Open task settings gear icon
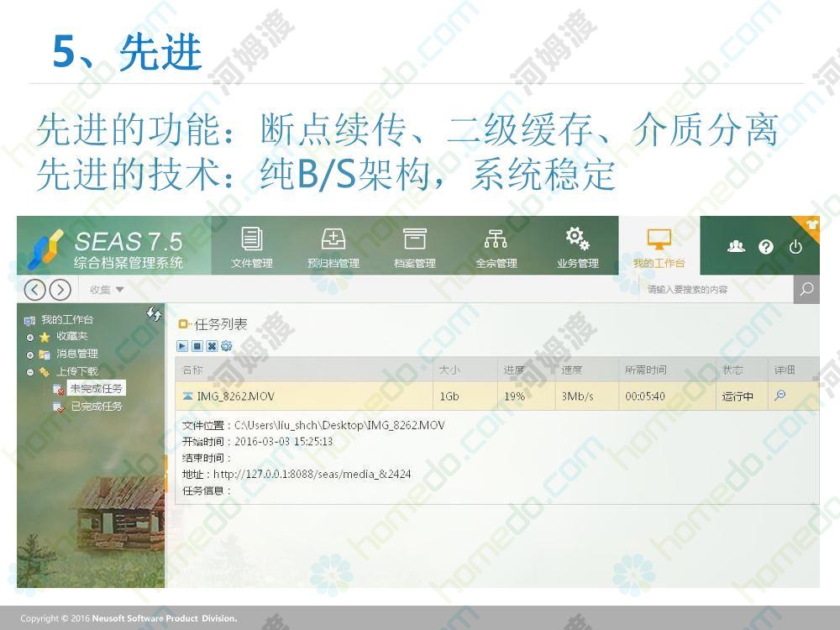This screenshot has height=630, width=840. pos(226,346)
